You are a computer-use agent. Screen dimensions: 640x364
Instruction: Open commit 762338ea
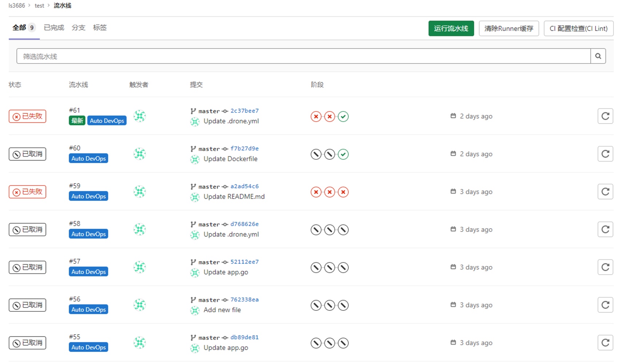pyautogui.click(x=244, y=300)
